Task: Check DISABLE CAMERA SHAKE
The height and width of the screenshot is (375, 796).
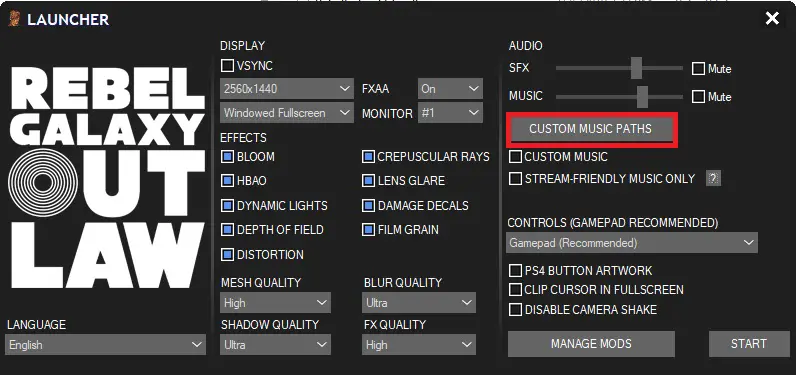Action: (515, 310)
